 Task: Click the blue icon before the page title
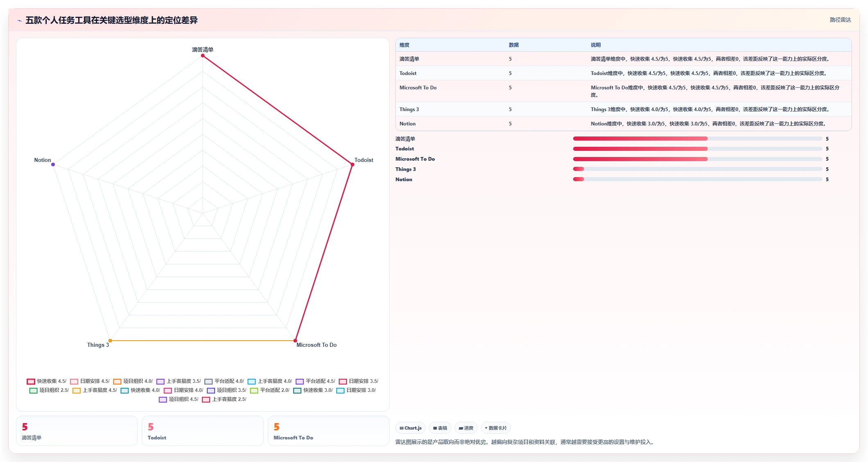tap(19, 20)
